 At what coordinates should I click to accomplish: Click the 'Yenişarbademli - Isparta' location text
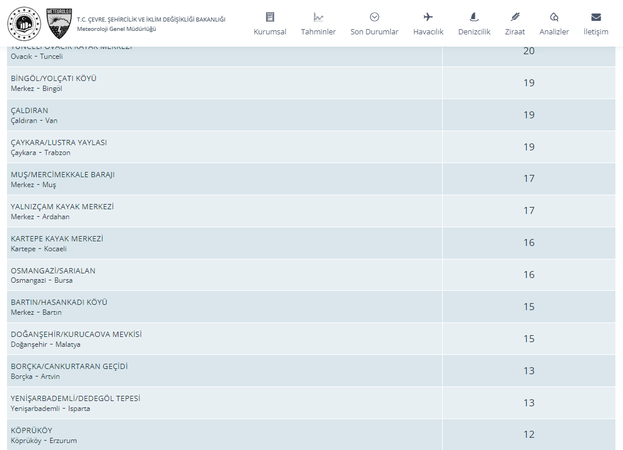(x=50, y=409)
